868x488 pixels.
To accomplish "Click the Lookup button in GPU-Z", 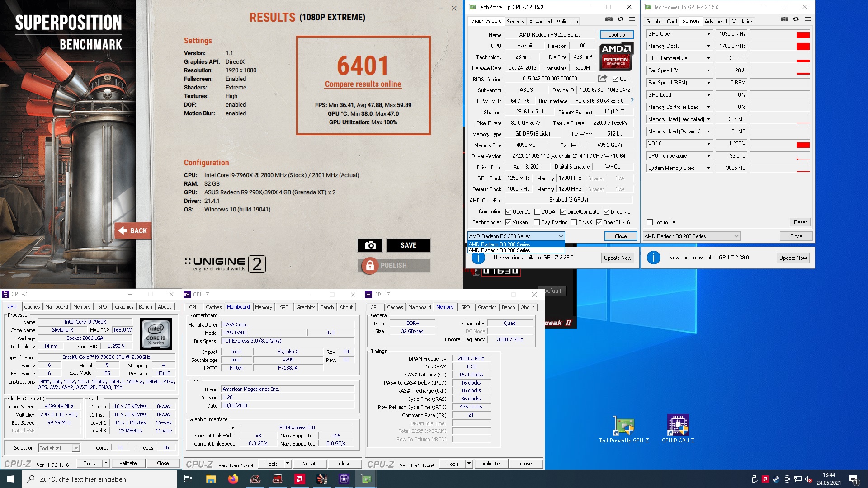I will (617, 35).
